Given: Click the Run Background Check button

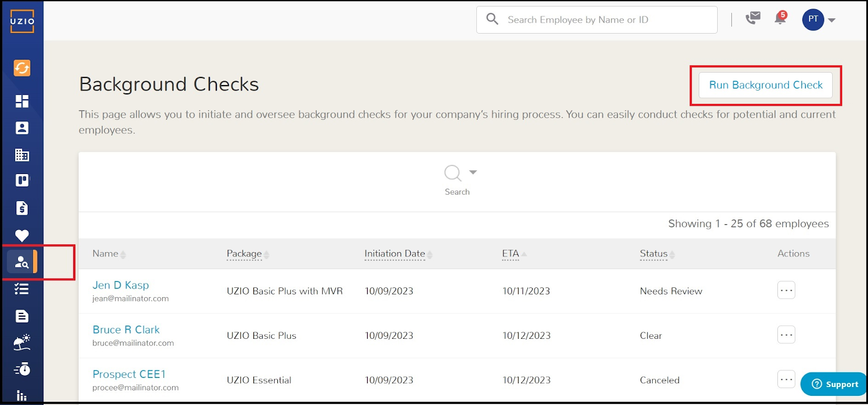Looking at the screenshot, I should click(x=765, y=85).
